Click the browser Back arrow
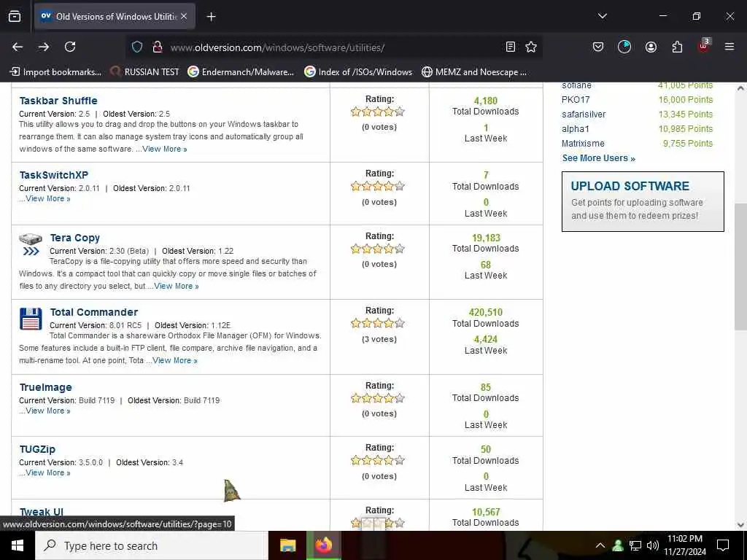747x560 pixels. coord(18,47)
